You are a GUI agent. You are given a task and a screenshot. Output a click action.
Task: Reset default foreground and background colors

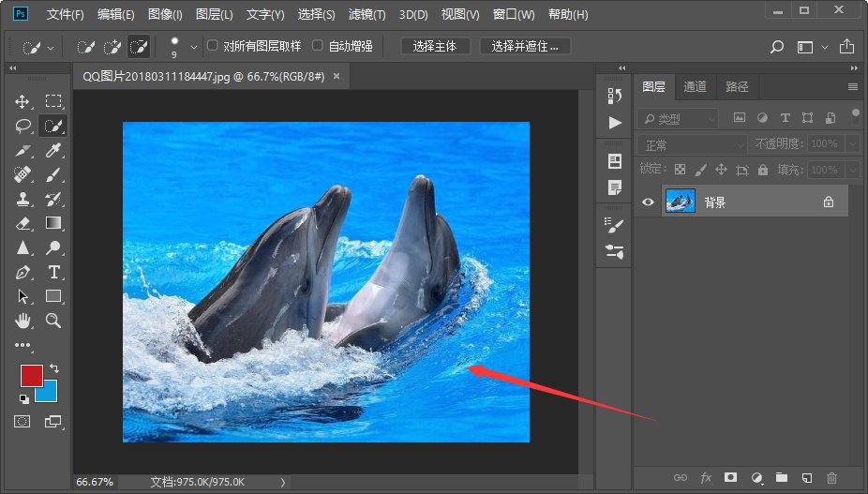[x=23, y=398]
